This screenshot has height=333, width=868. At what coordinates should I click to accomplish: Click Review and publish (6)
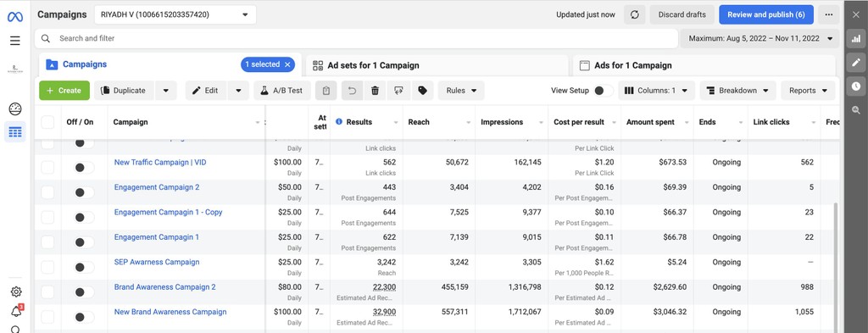(x=766, y=15)
